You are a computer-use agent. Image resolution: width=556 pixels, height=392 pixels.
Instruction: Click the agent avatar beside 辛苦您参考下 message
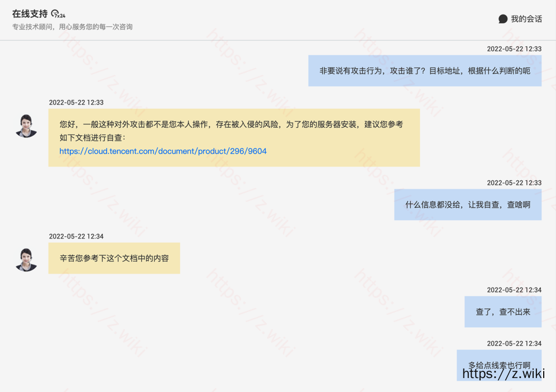pos(26,260)
